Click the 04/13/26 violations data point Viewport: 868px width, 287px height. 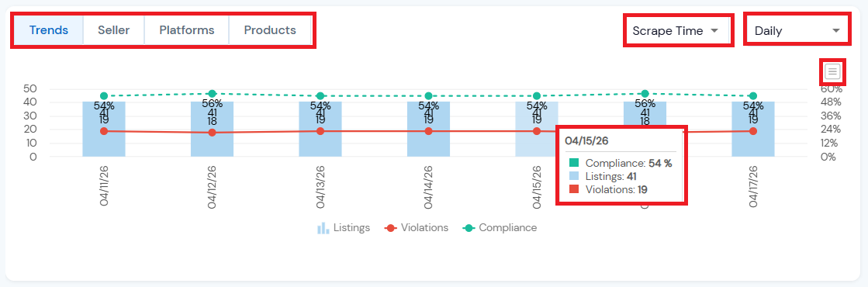click(x=320, y=131)
